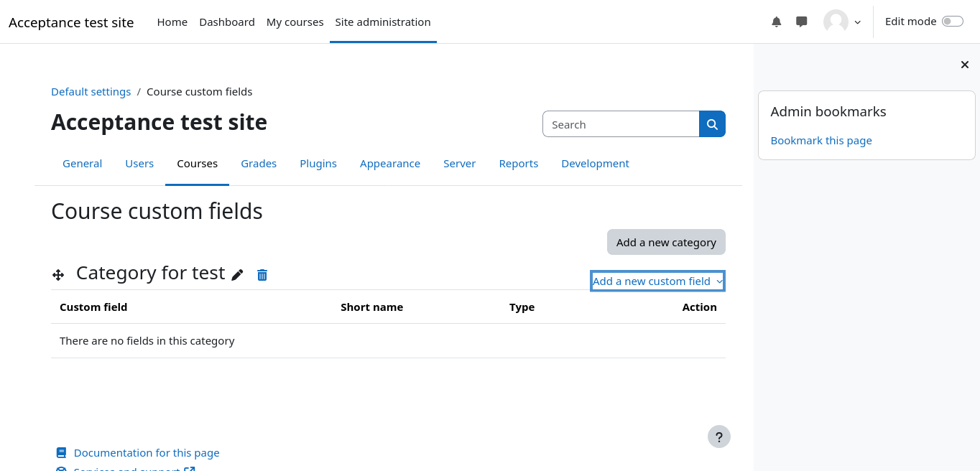Open Default settings breadcrumb link
The width and height of the screenshot is (980, 471).
[x=91, y=92]
